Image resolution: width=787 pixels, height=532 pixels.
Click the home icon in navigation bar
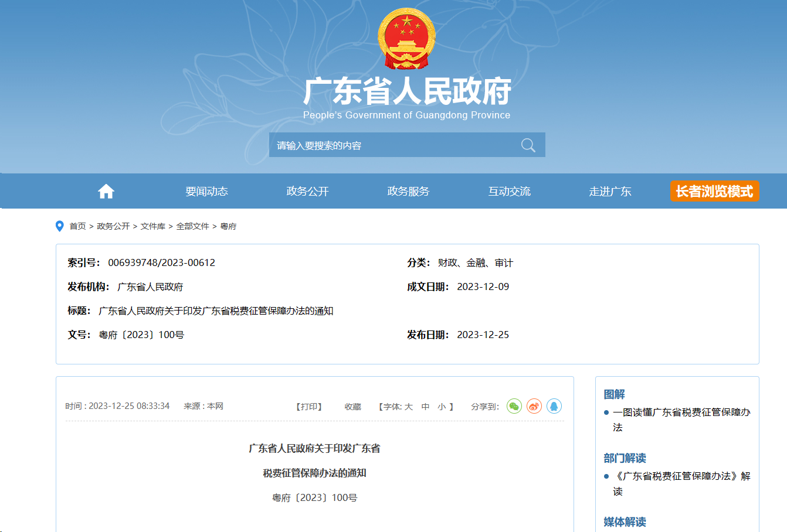point(106,192)
